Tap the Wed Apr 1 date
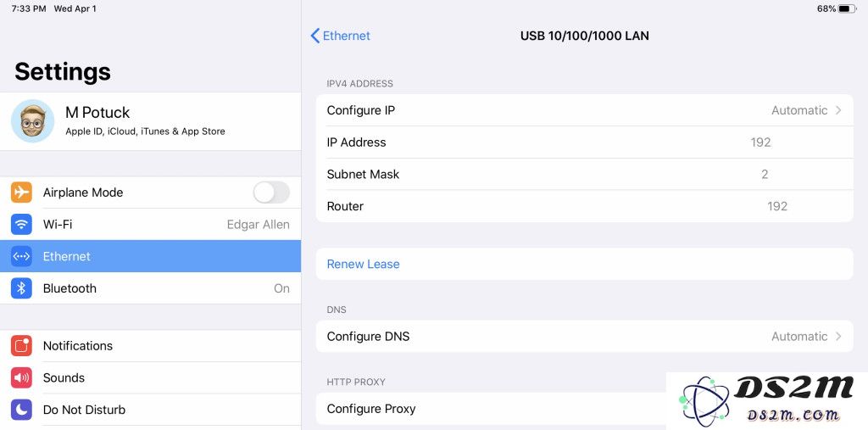 [75, 8]
